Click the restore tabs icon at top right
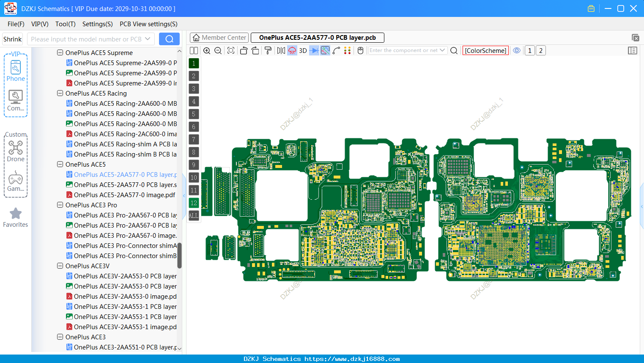 coord(636,38)
